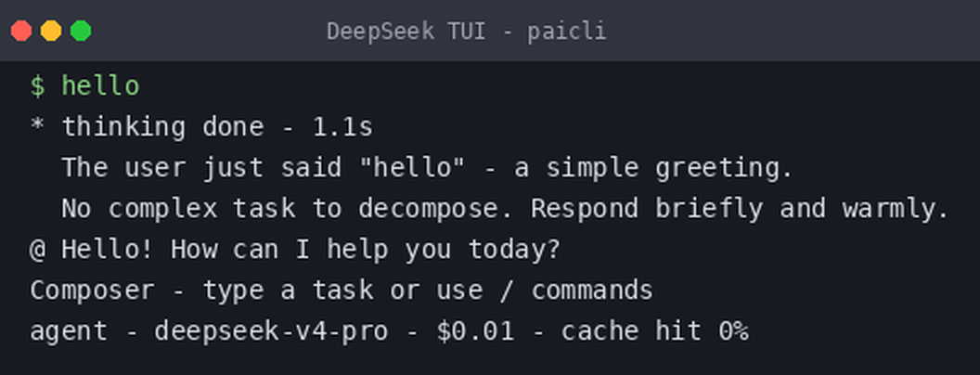
Task: Click the word 'Composer' label
Action: 92,291
